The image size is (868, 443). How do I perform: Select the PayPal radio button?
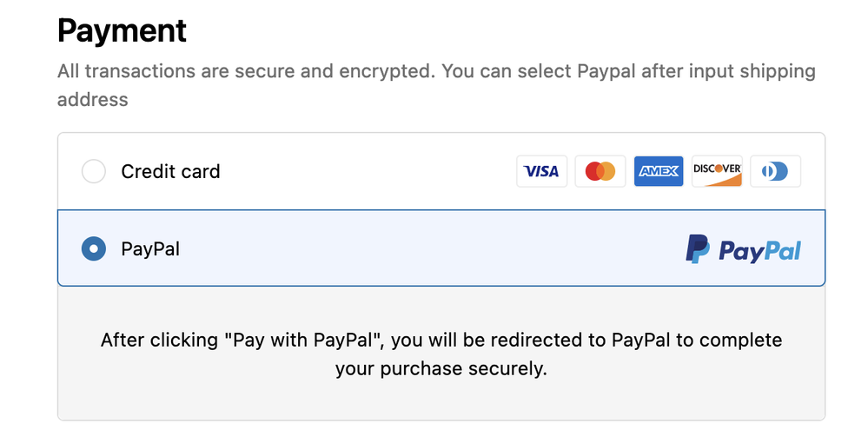coord(94,249)
